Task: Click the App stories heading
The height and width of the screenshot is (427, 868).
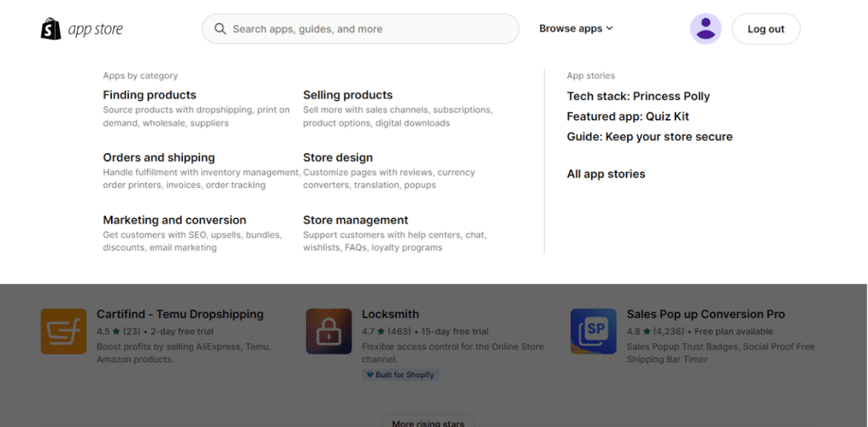Action: (x=591, y=75)
